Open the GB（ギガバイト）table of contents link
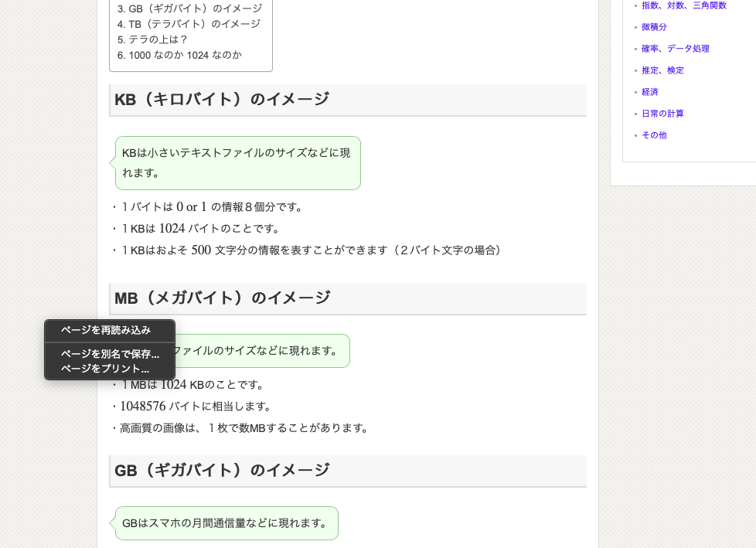The image size is (756, 548). 189,9
